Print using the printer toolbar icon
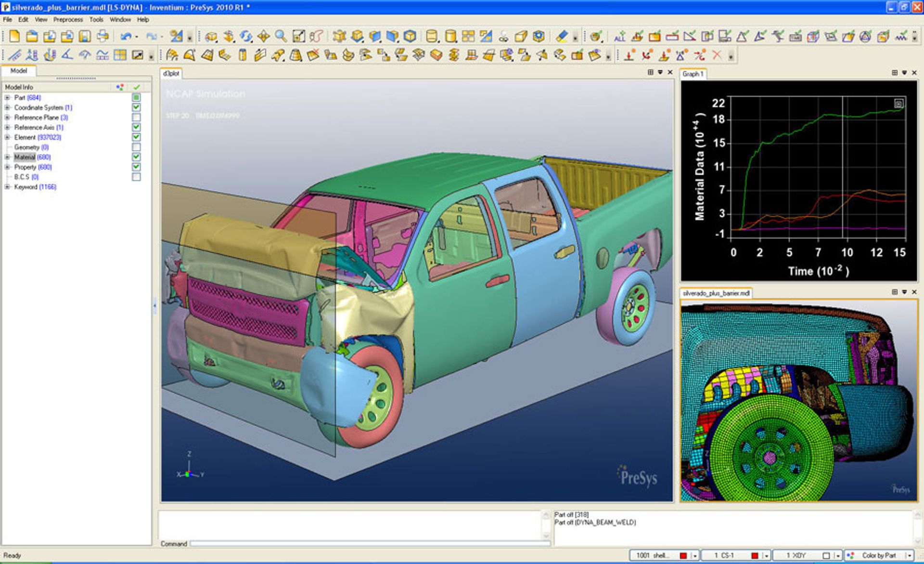 pyautogui.click(x=103, y=36)
